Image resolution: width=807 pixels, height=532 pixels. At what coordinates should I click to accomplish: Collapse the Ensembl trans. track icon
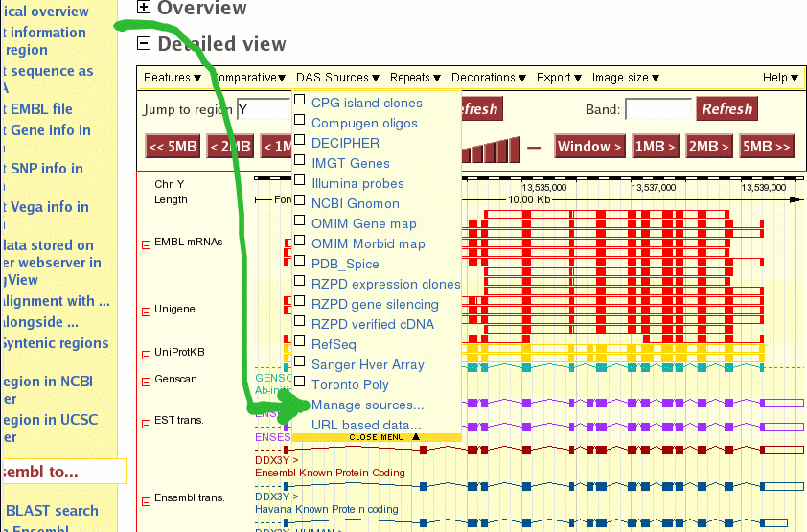click(147, 501)
